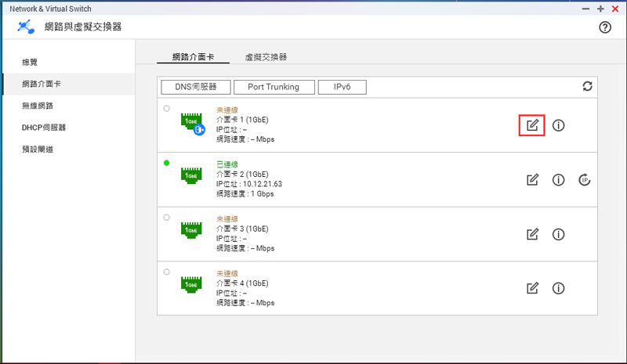Open 無線網路 in the sidebar
The height and width of the screenshot is (364, 627).
click(38, 106)
